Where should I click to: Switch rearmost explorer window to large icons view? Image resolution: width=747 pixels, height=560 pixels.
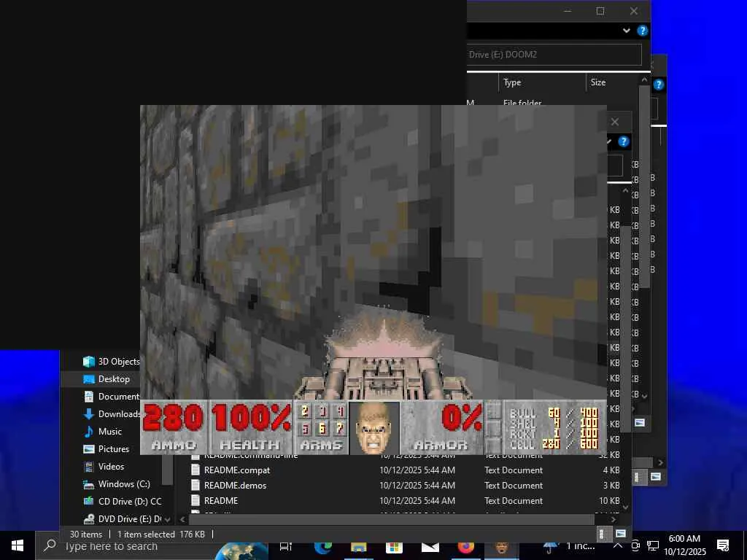coord(656,477)
